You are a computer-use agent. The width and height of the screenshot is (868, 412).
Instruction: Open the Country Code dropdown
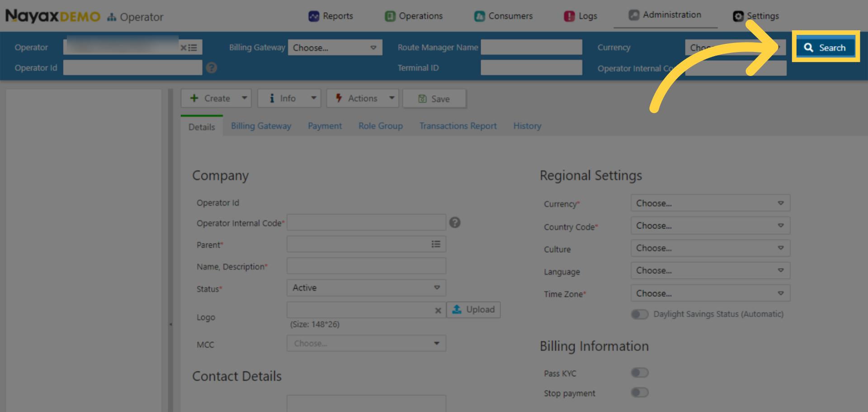(x=711, y=225)
